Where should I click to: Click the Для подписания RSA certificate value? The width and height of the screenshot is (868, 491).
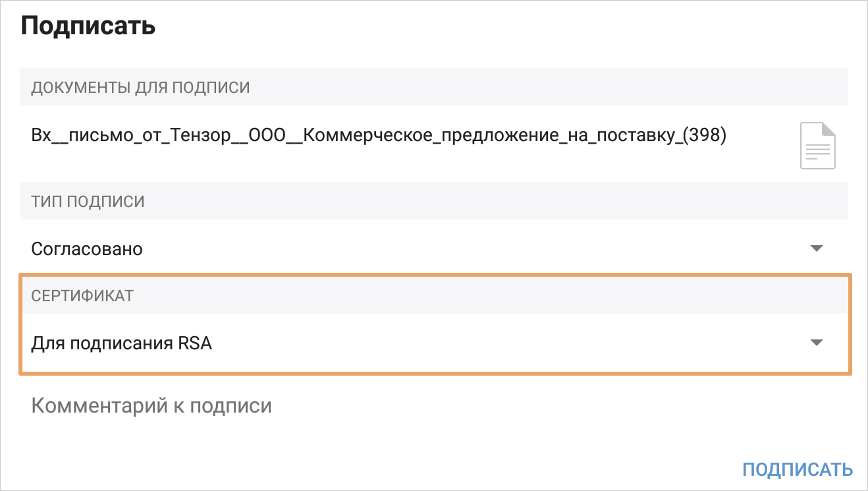click(x=122, y=343)
